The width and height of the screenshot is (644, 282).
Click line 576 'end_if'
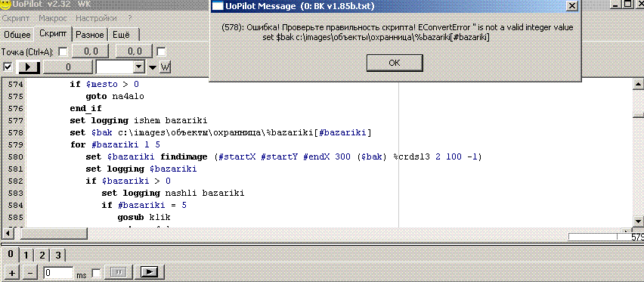point(85,109)
